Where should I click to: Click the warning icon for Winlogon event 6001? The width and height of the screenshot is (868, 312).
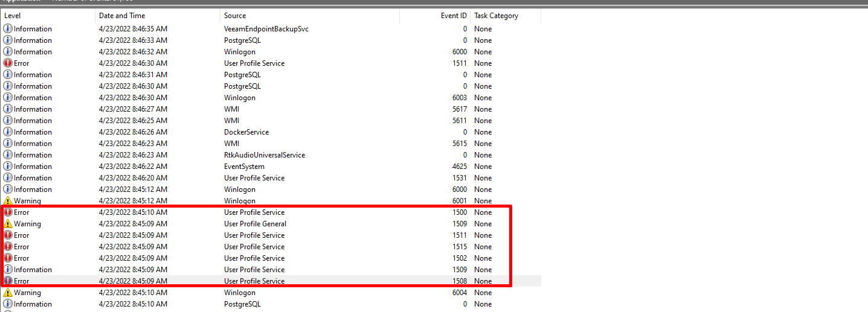tap(8, 201)
